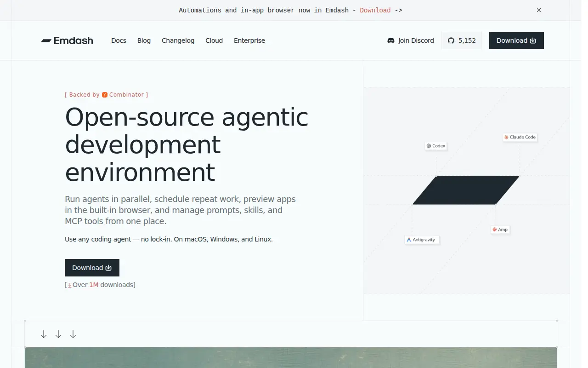
Task: Open the Cloud navigation link
Action: pyautogui.click(x=214, y=40)
